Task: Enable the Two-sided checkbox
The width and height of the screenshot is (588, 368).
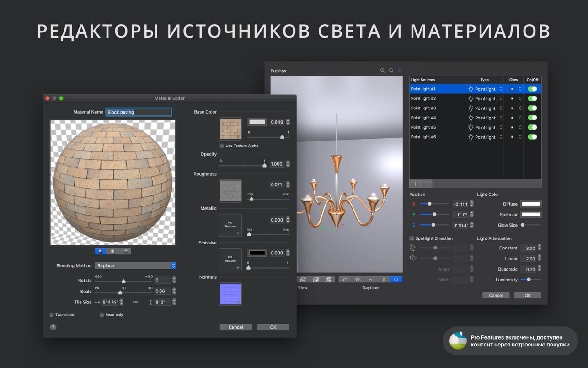Action: click(52, 315)
